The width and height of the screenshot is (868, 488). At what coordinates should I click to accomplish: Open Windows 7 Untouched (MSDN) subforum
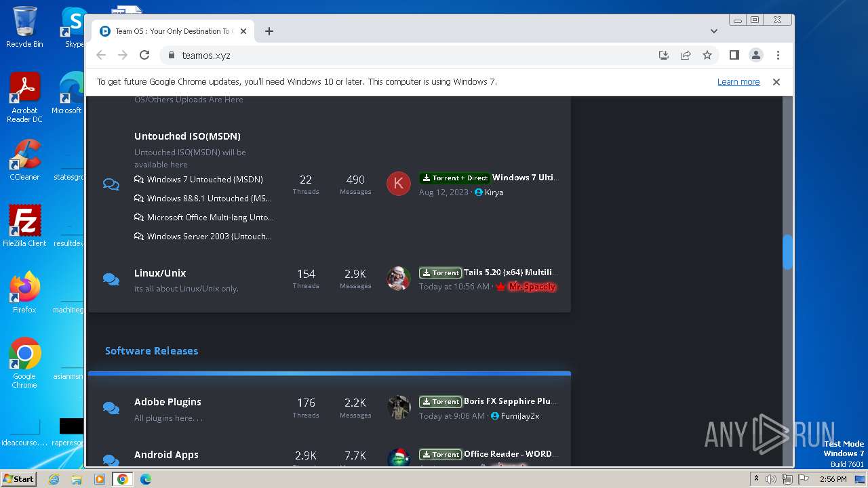click(x=205, y=180)
